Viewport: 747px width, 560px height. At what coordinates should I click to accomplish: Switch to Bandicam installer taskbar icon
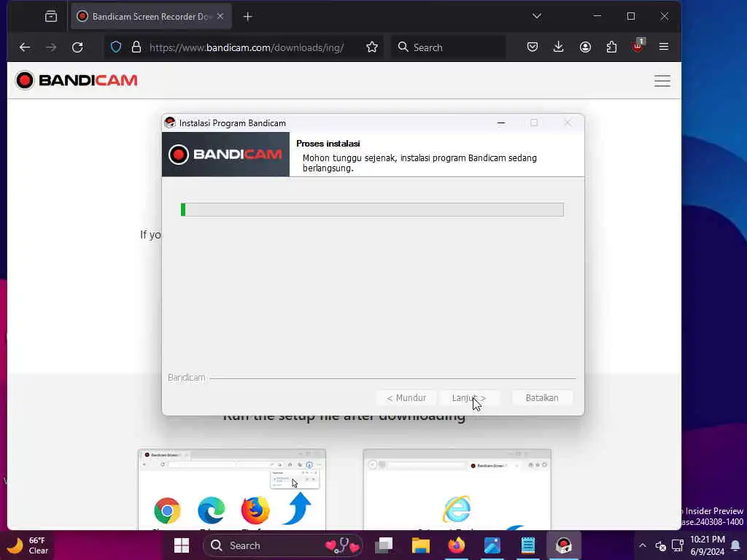(564, 545)
